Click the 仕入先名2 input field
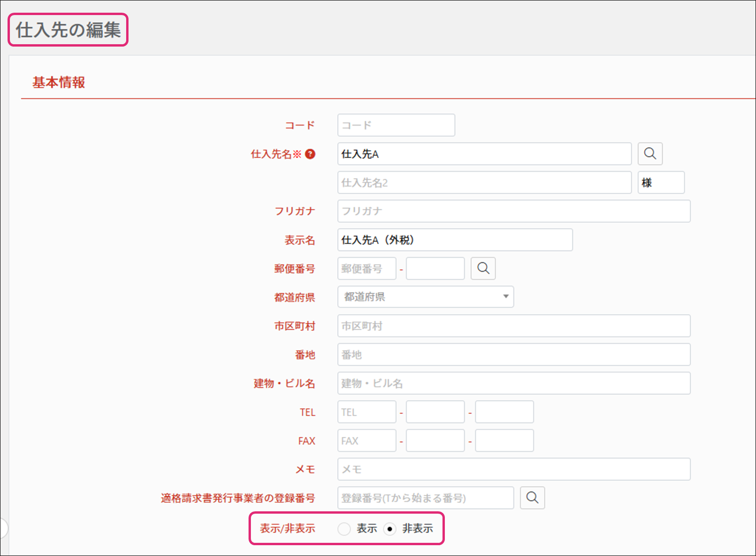Viewport: 756px width, 556px height. (484, 183)
